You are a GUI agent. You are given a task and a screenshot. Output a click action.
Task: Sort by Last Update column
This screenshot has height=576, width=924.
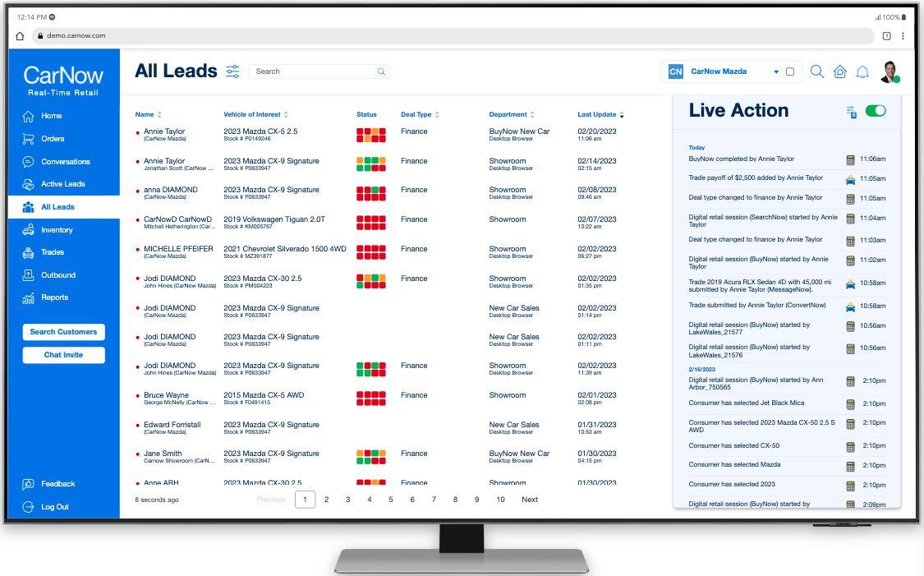click(x=600, y=114)
